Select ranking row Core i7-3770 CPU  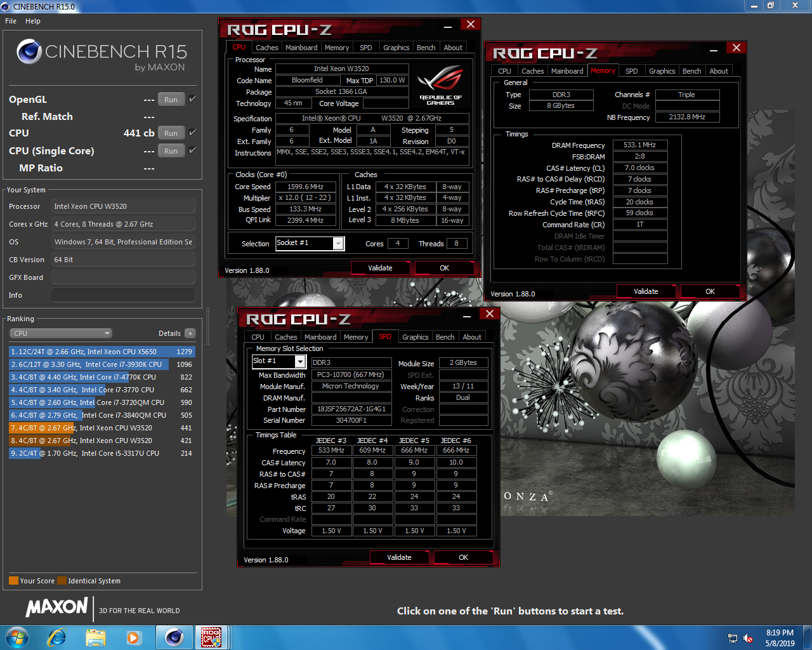(x=101, y=390)
